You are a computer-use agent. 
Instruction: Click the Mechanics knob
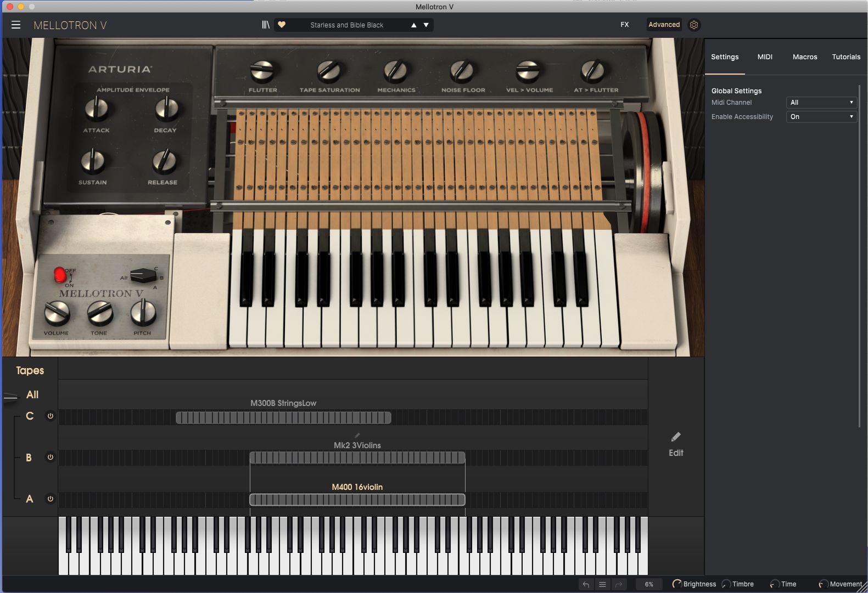click(x=396, y=70)
